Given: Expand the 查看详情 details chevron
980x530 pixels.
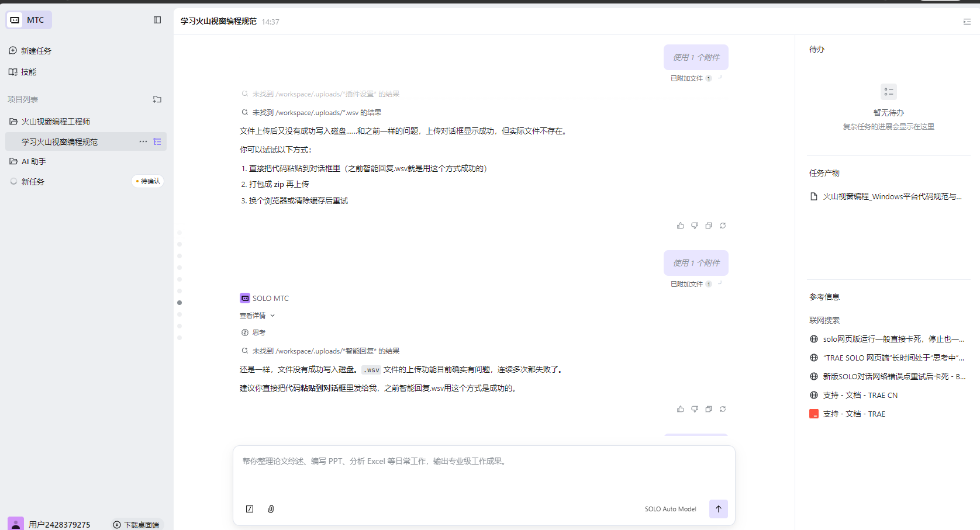Looking at the screenshot, I should click(x=272, y=316).
